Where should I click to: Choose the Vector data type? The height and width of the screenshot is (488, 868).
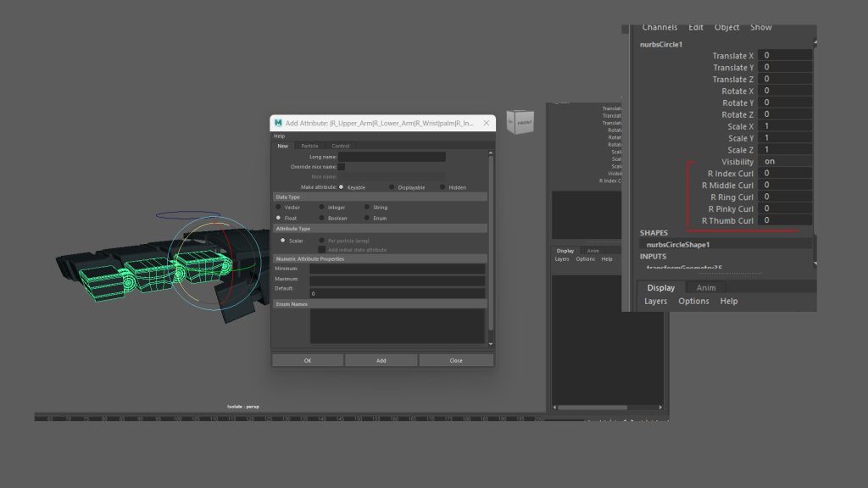pyautogui.click(x=278, y=207)
